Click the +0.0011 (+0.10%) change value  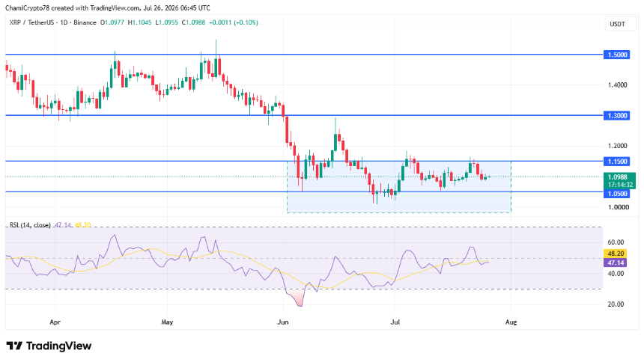[234, 22]
